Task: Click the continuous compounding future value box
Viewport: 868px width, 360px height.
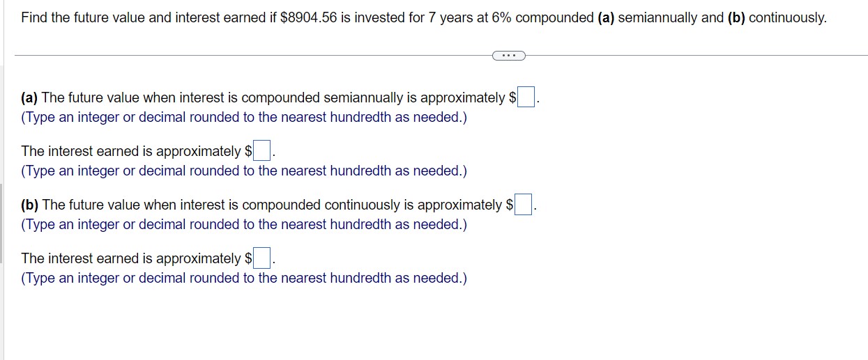Action: point(524,205)
